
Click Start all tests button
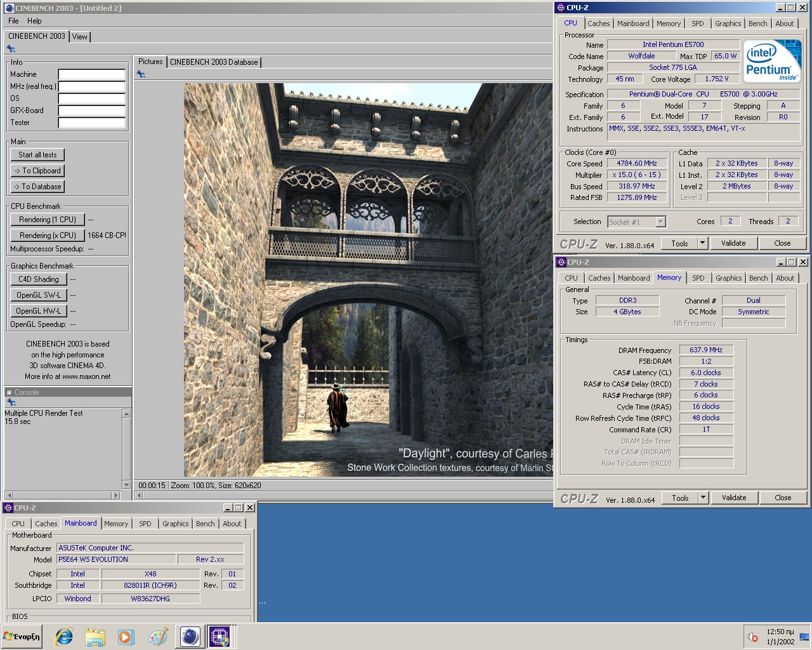[37, 155]
